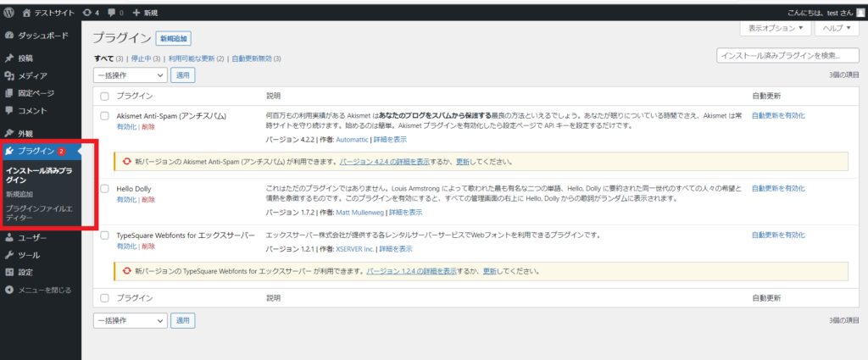Enable 自動更新を有効化 for Hello Dolly
Image resolution: width=868 pixels, height=360 pixels.
click(778, 188)
